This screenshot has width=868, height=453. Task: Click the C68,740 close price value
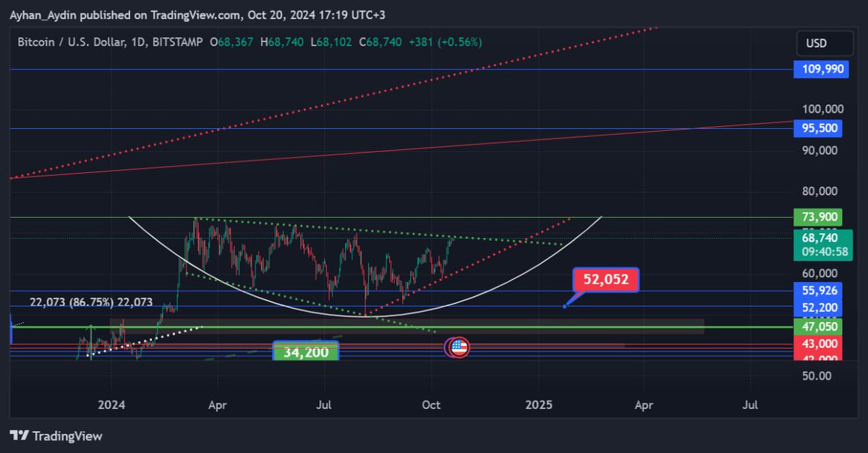coord(380,42)
